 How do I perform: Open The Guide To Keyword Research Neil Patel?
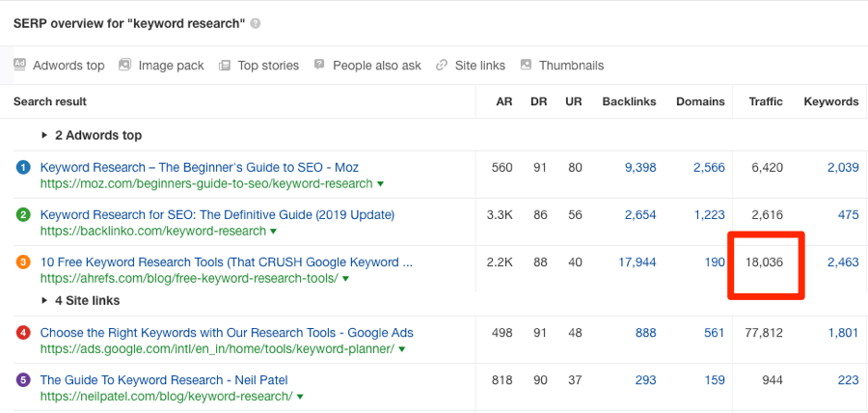click(164, 380)
